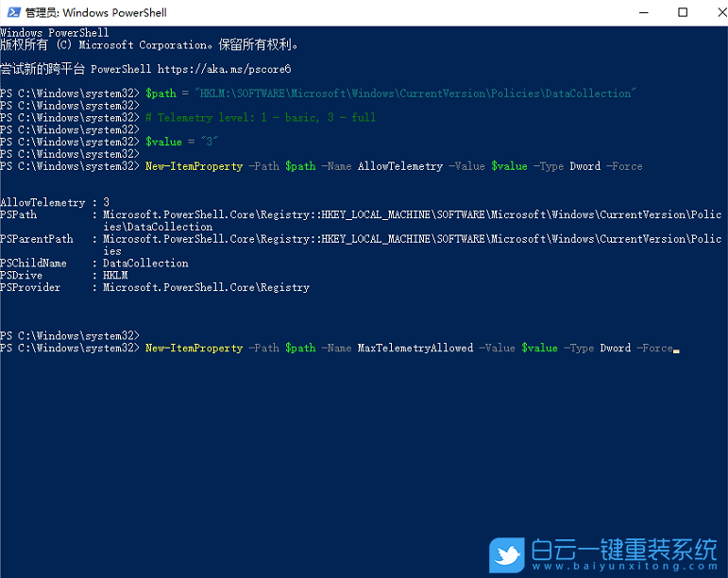Click the HKLM registry path string
The width and height of the screenshot is (728, 578).
[x=415, y=93]
